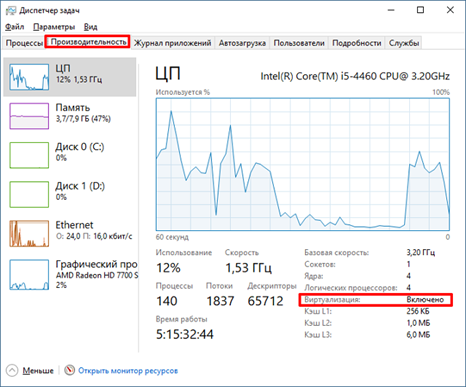Viewport: 466px width, 387px height.
Task: Select the Графический процессор graph icon
Action: (x=29, y=275)
